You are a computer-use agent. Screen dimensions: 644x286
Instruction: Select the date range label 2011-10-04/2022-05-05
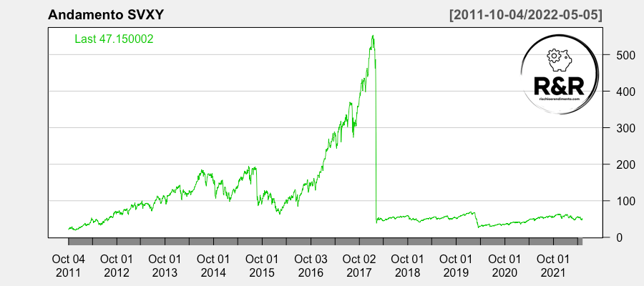pyautogui.click(x=525, y=15)
